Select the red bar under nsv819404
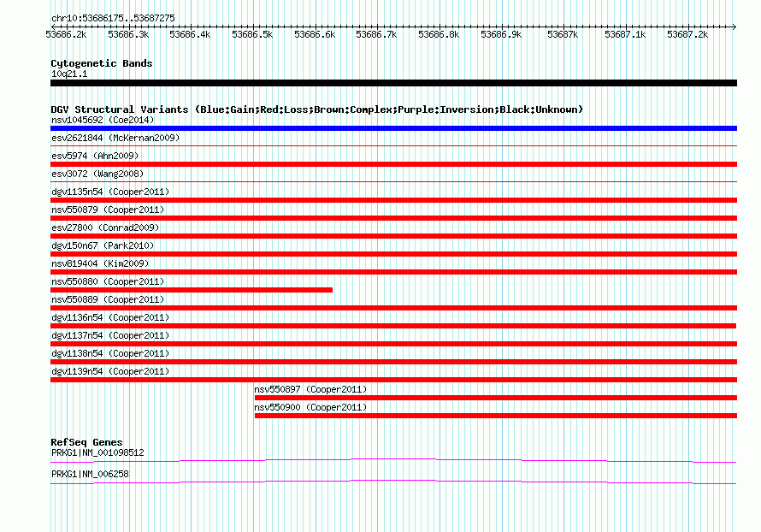Viewport: 761px width, 532px height. point(393,272)
